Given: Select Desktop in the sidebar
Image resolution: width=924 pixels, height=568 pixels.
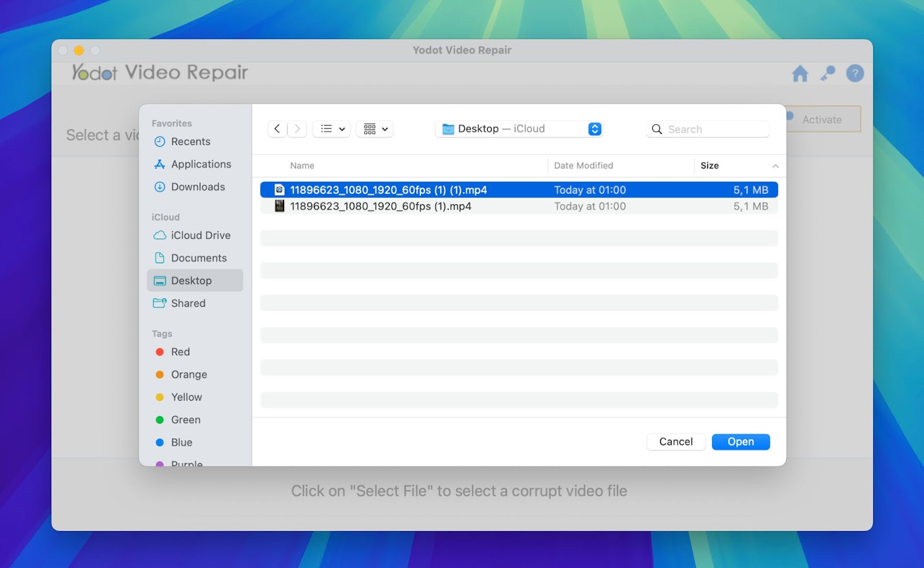Looking at the screenshot, I should [x=195, y=281].
